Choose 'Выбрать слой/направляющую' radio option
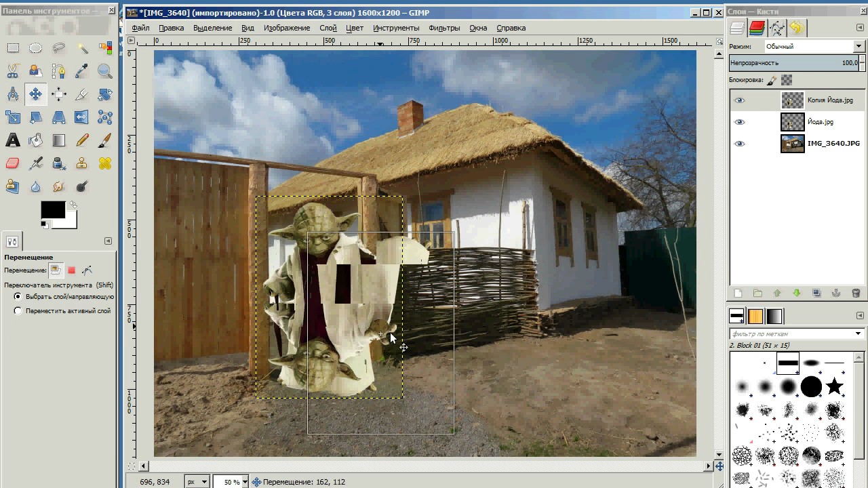 click(18, 297)
